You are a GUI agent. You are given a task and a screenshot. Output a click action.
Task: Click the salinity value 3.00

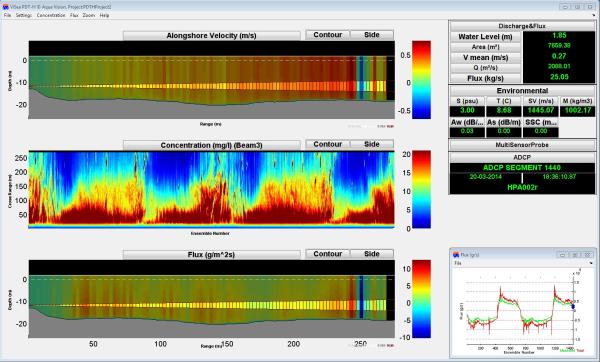pyautogui.click(x=467, y=111)
